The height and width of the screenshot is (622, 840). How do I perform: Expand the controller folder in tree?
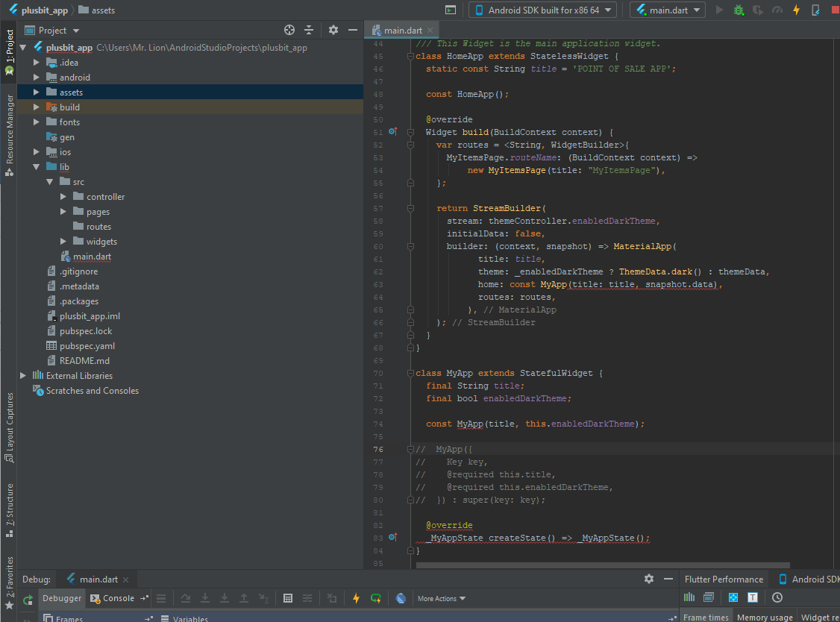(x=64, y=197)
